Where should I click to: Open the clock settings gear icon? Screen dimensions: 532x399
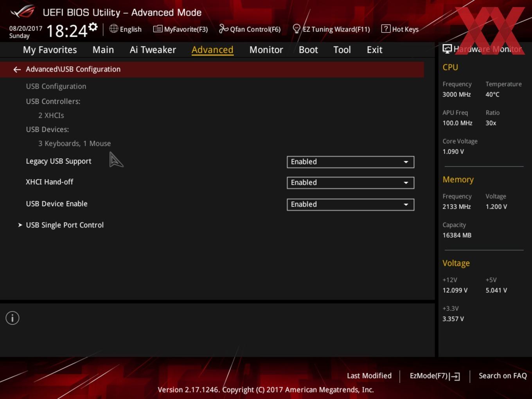tap(93, 27)
